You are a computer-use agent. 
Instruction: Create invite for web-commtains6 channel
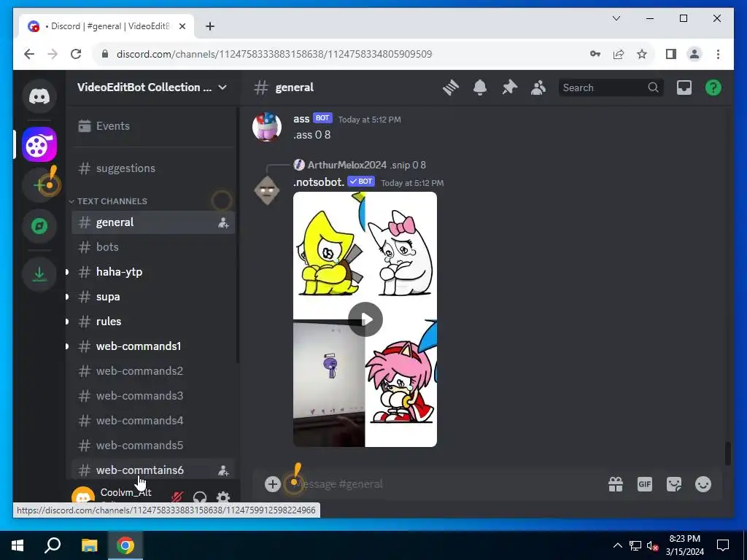pos(223,470)
